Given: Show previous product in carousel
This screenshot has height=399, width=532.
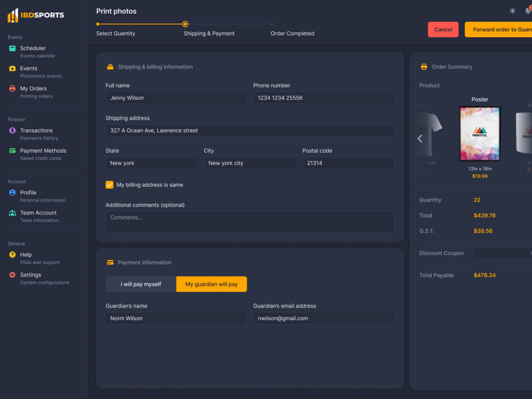Looking at the screenshot, I should (x=420, y=138).
